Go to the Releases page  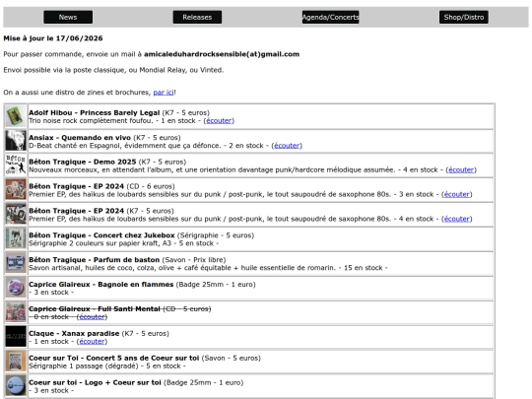197,17
